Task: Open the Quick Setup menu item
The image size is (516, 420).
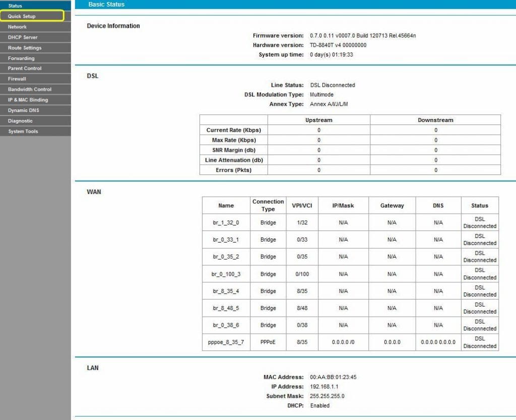Action: pos(20,16)
